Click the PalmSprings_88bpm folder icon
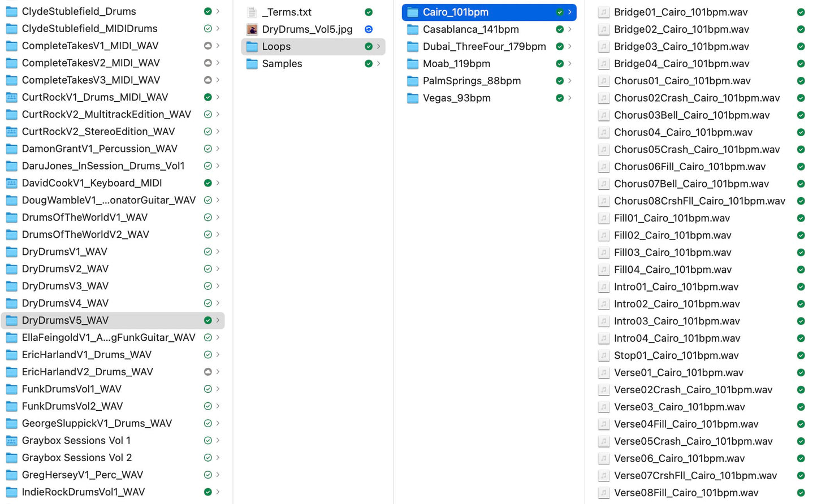The image size is (817, 504). [413, 81]
